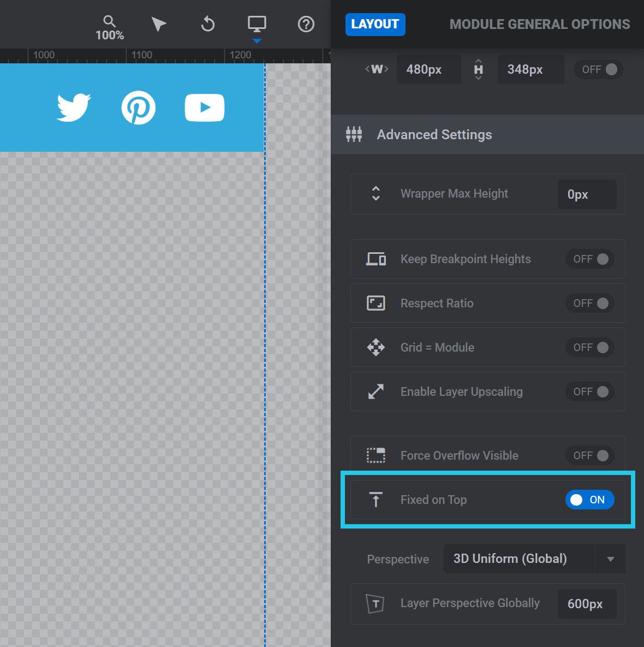Click the width W arrows icon
The image size is (644, 647).
pyautogui.click(x=377, y=69)
